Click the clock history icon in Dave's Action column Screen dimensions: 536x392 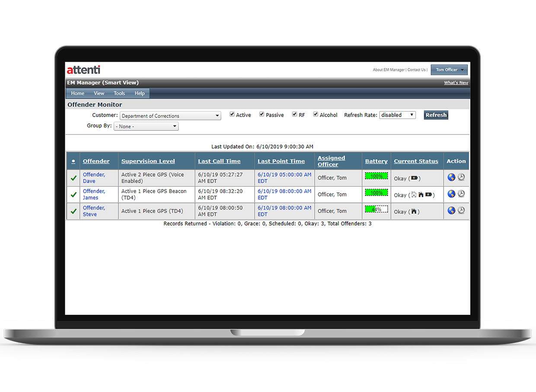(461, 177)
